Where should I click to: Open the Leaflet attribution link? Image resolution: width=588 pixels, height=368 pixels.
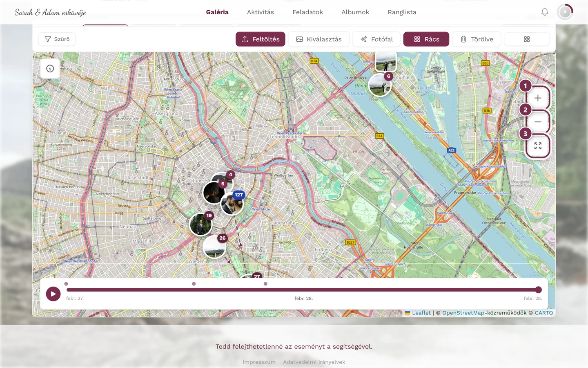418,313
